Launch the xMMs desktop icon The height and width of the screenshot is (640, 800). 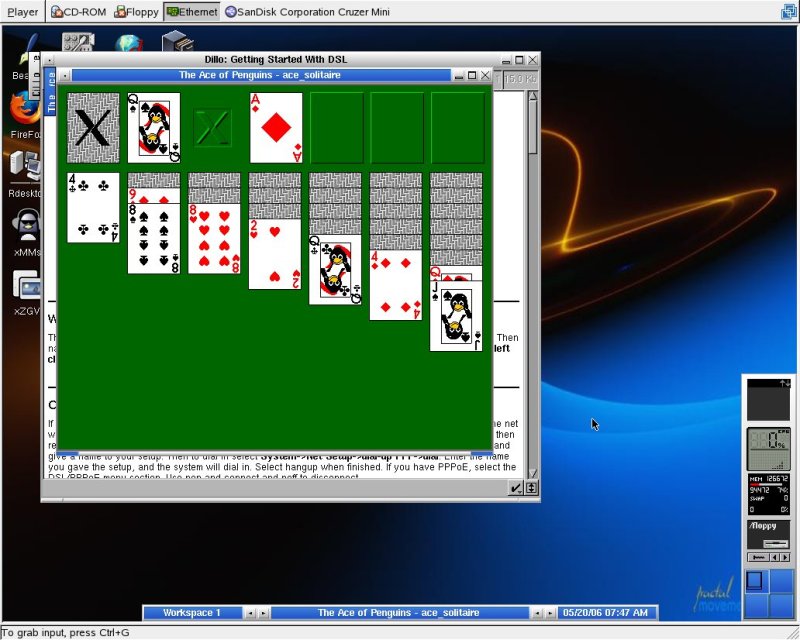(26, 228)
